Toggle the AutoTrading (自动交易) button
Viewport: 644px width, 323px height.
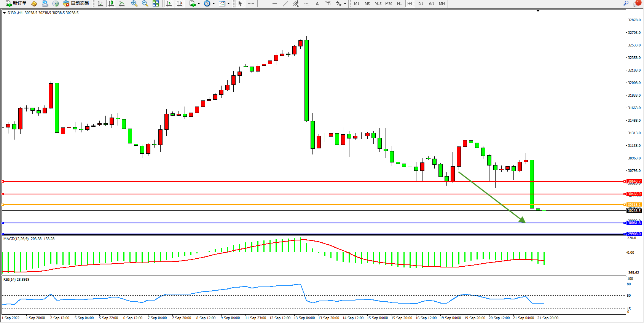(x=76, y=3)
